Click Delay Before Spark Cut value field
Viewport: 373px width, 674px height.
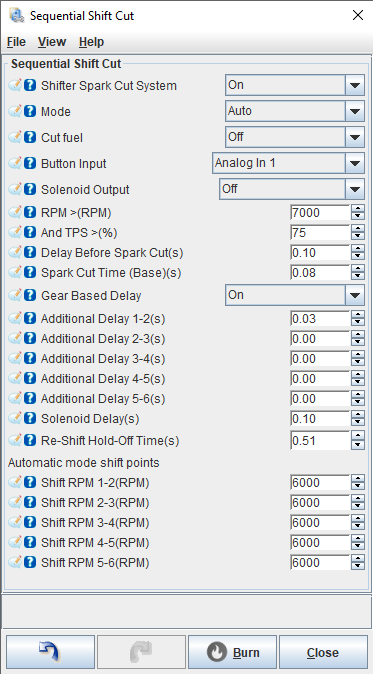tap(320, 253)
